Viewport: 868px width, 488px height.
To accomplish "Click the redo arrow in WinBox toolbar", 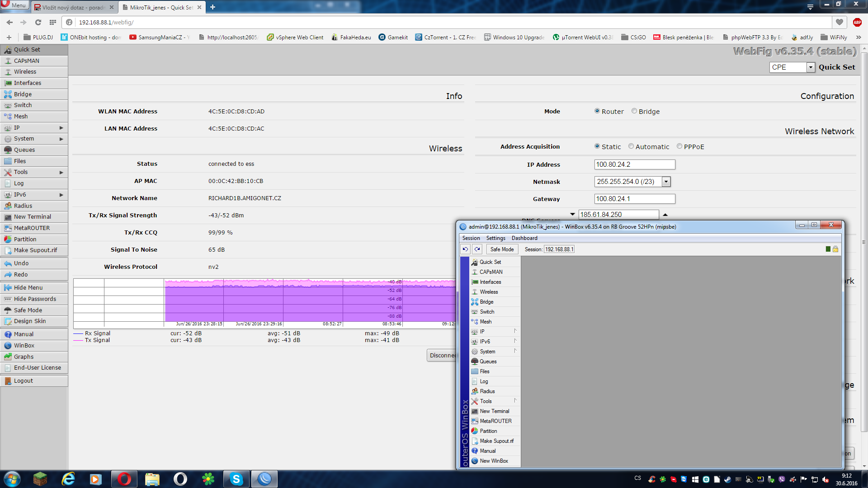I will (x=477, y=249).
